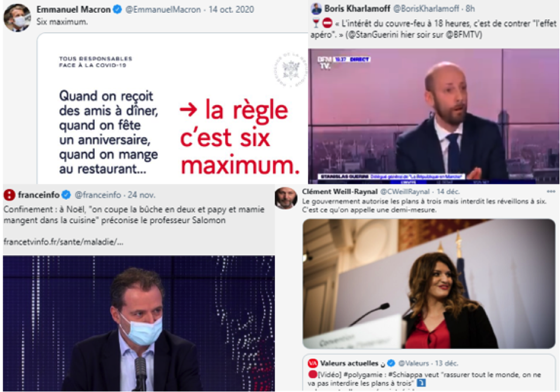Open the @EmmanuelMacron handle
The image size is (560, 392).
click(163, 9)
